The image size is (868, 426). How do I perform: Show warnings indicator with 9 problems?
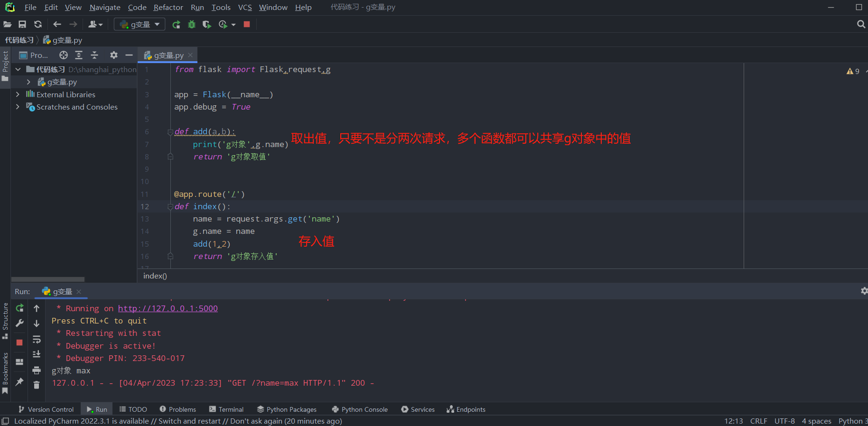click(x=853, y=71)
